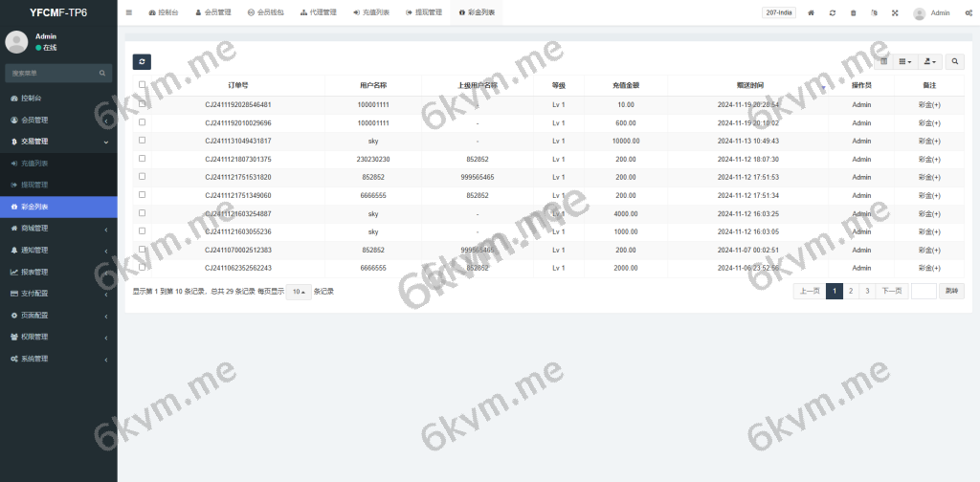
Task: Open the settings gears icon at top right
Action: click(969, 12)
